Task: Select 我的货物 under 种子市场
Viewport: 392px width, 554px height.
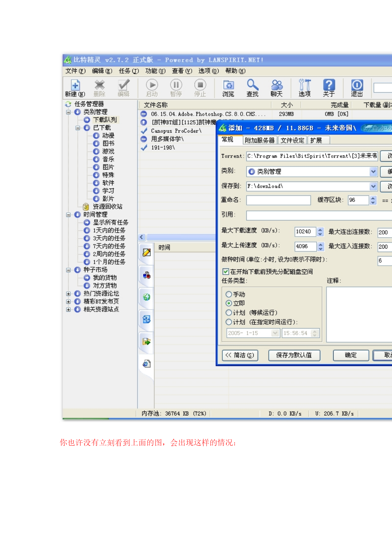Action: pyautogui.click(x=105, y=278)
